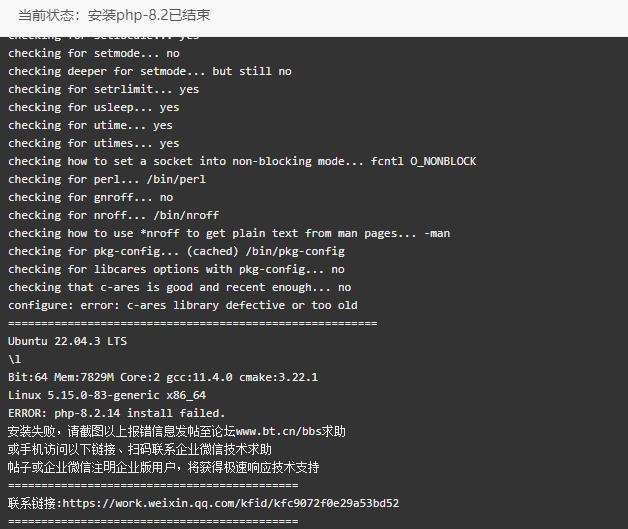Image resolution: width=628 pixels, height=529 pixels.
Task: Click the status header text 安装php-8.2已结束
Action: tap(149, 15)
